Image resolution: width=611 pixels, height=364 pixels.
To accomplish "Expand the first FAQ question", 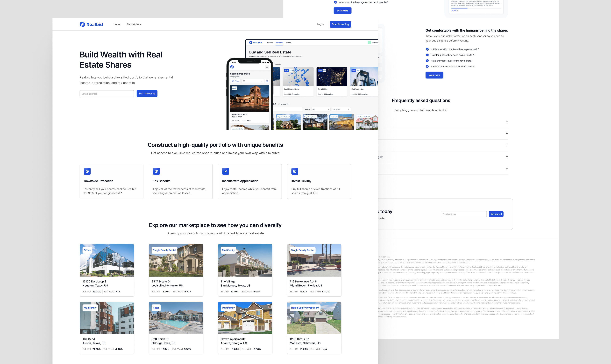I will click(x=507, y=122).
